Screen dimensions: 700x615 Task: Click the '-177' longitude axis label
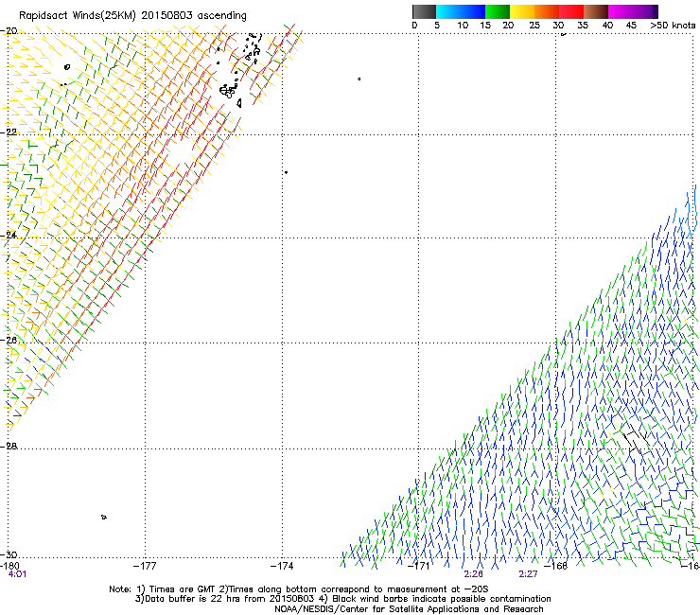click(x=145, y=566)
